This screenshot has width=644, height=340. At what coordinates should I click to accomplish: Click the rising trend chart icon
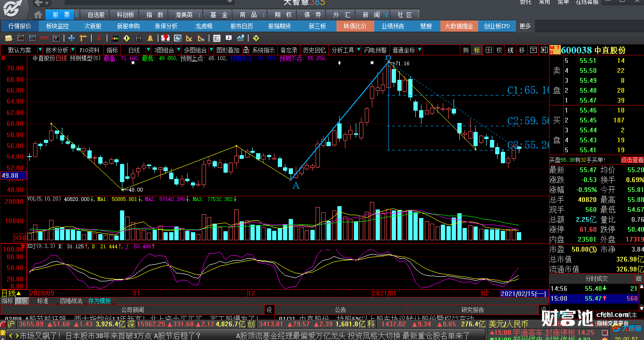240,38
